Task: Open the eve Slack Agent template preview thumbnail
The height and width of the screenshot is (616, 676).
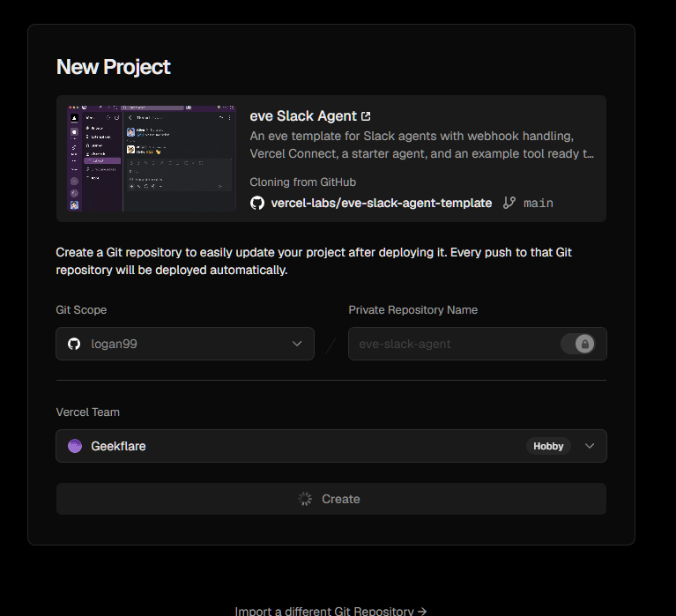Action: 152,159
